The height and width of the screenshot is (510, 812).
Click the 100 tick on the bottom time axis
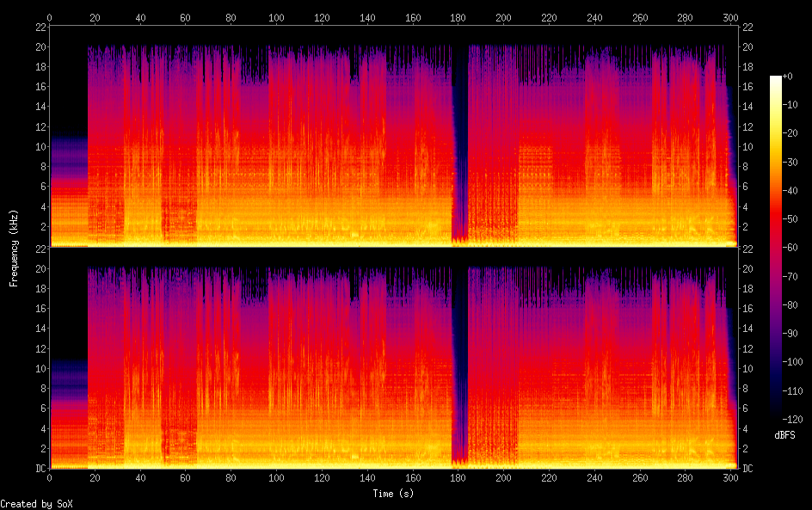(276, 478)
